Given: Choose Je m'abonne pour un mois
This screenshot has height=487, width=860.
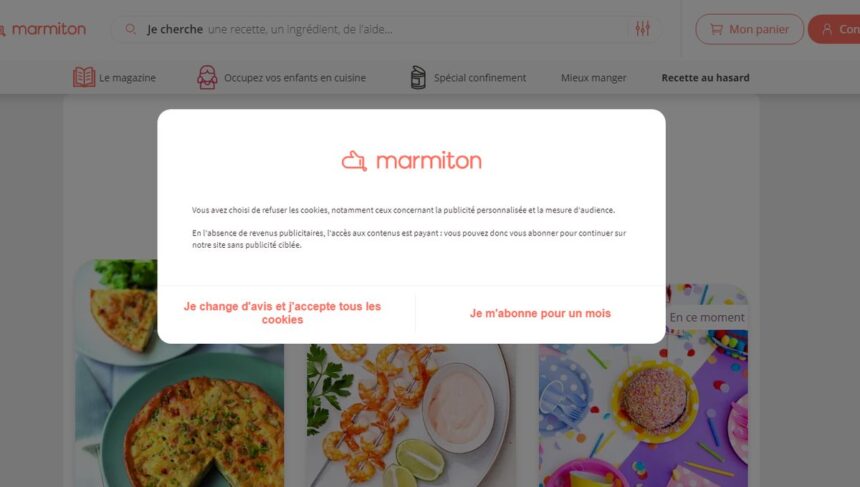Looking at the screenshot, I should pyautogui.click(x=540, y=313).
